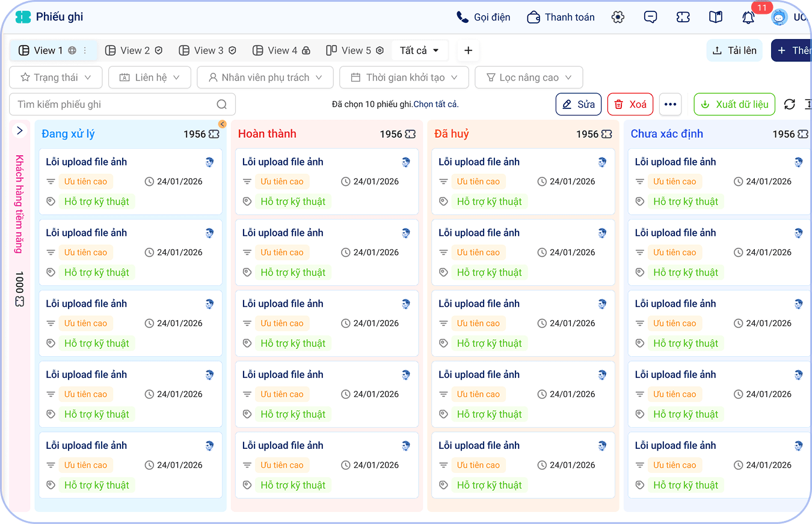
Task: Click the icon next to 1956 in Hoàn thành
Action: click(x=410, y=134)
